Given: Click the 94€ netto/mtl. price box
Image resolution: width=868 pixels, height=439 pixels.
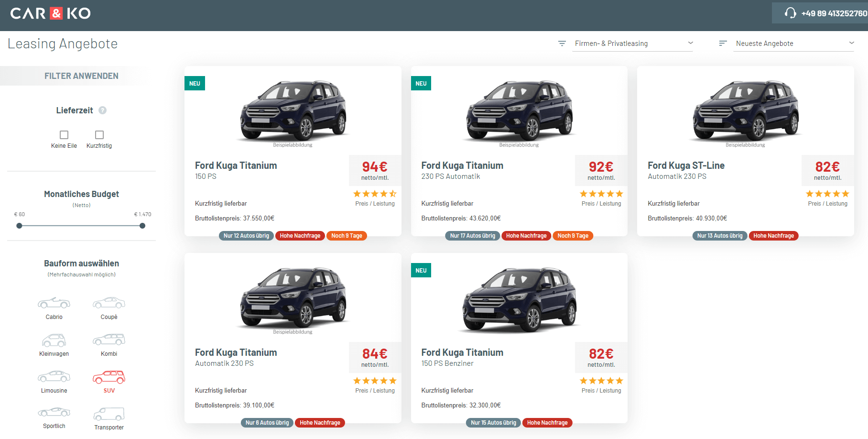Looking at the screenshot, I should 375,170.
